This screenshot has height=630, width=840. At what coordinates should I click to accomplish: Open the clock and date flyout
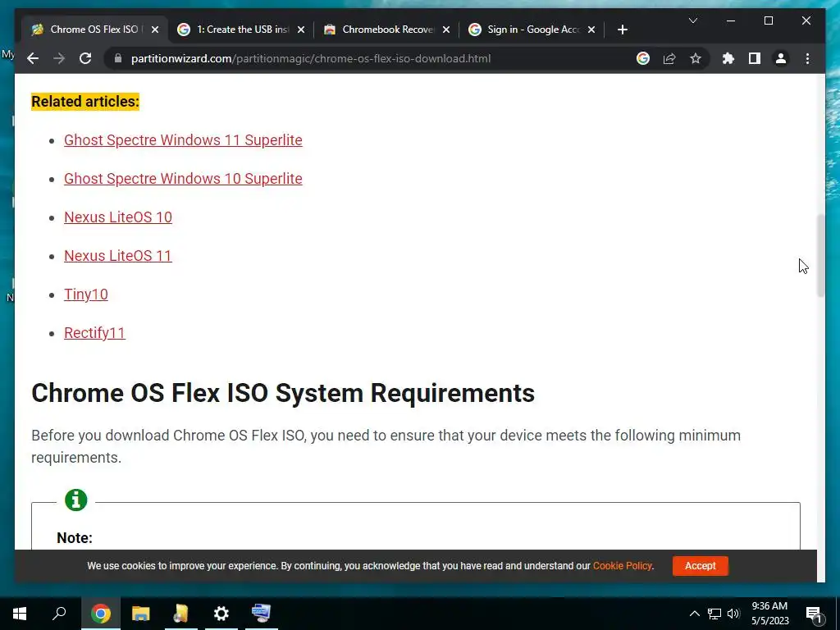(769, 614)
